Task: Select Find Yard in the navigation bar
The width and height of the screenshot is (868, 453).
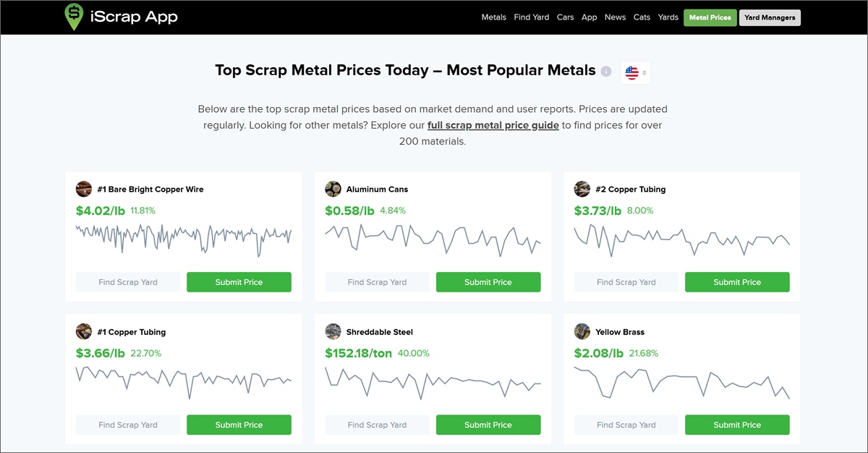Action: click(532, 17)
